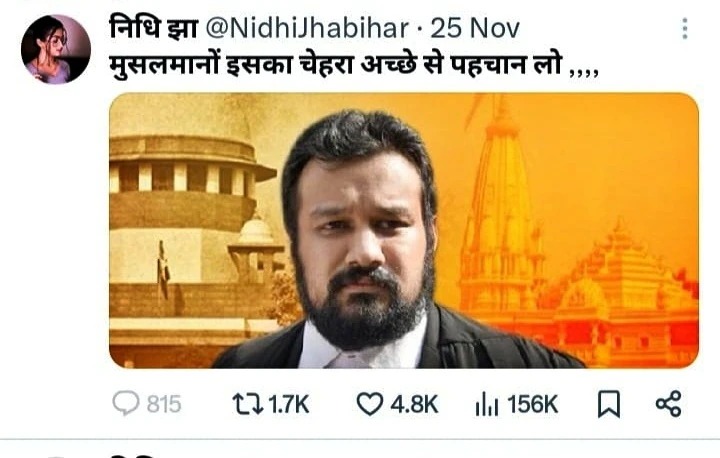Open the author's round profile avatar
Screen dimensions: 720x458
click(x=56, y=49)
